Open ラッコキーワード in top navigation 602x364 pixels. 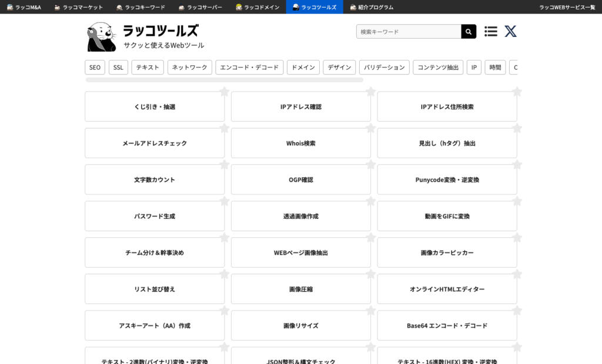point(141,7)
